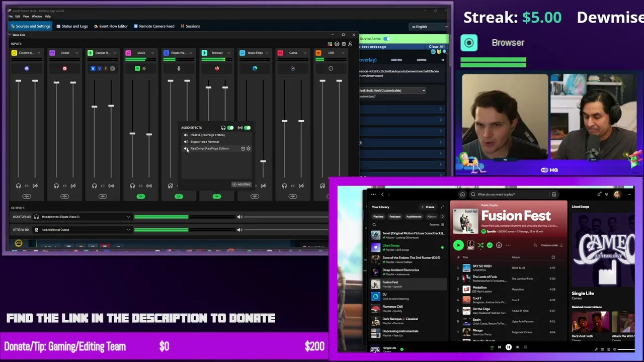Screen dimensions: 644x362
Task: Open the default dock.html dropdown
Action: [x=392, y=90]
